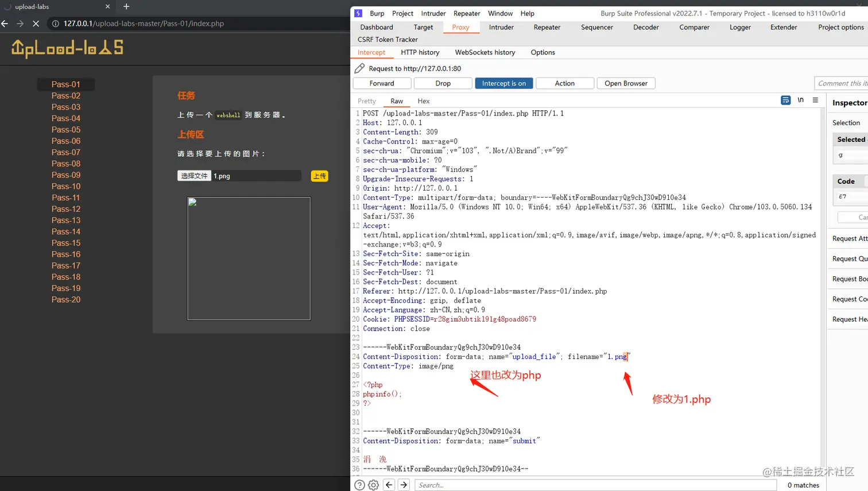Viewport: 868px width, 491px height.
Task: Expand the Request Attributes section in Inspector
Action: pos(850,238)
